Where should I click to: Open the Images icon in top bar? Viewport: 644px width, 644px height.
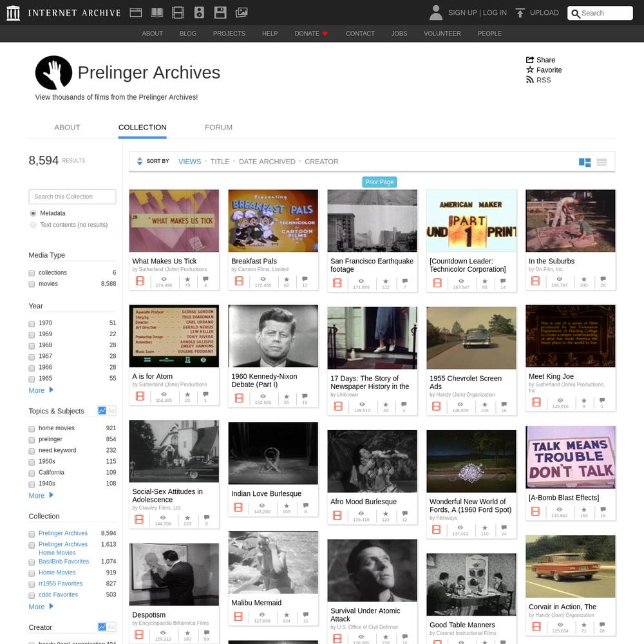tap(241, 13)
